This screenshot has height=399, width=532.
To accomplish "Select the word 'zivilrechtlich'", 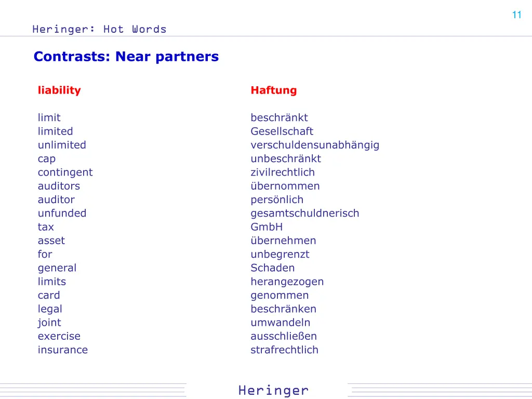I will [x=283, y=172].
